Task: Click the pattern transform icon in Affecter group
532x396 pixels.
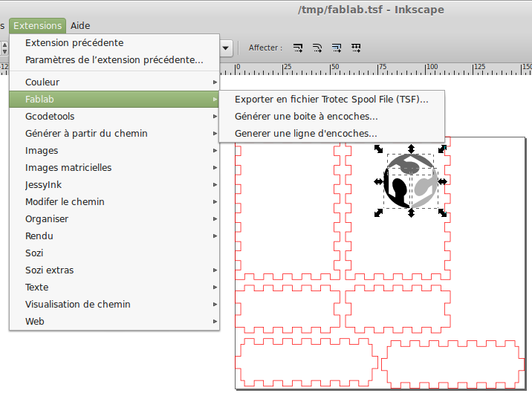Action: click(356, 48)
